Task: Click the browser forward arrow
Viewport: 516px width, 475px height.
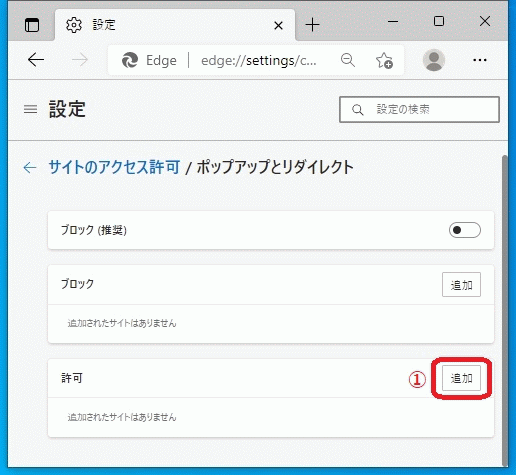Action: (80, 60)
